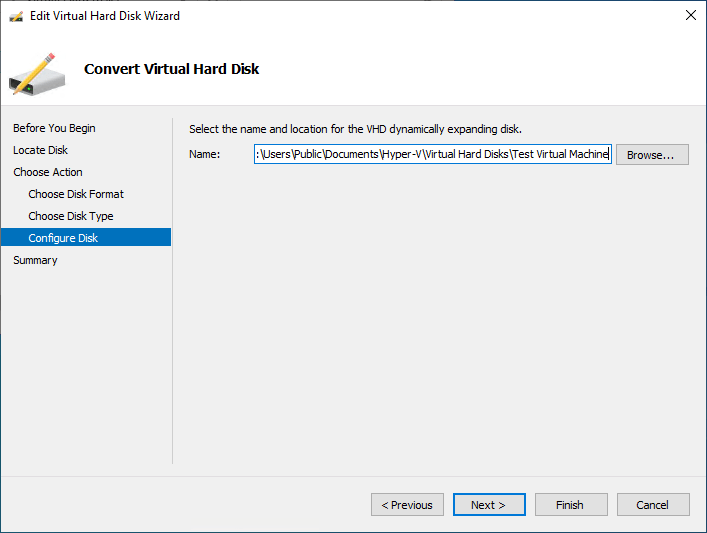This screenshot has height=533, width=707.
Task: Go to the Choose Disk Type step
Action: point(71,216)
